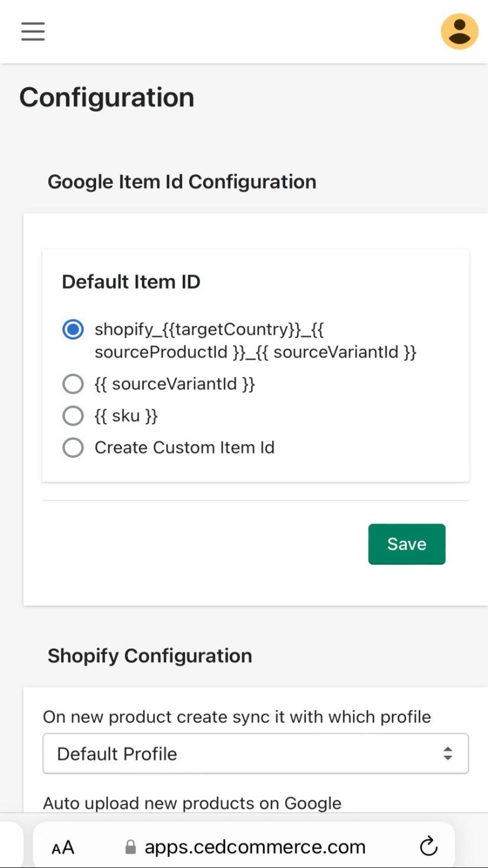The width and height of the screenshot is (488, 868).
Task: Save the Google Item Id configuration
Action: [407, 544]
